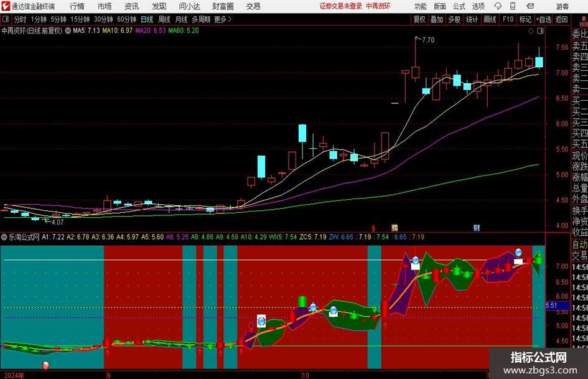Select the 月线 monthly period tab
This screenshot has height=379, width=588.
[x=181, y=19]
